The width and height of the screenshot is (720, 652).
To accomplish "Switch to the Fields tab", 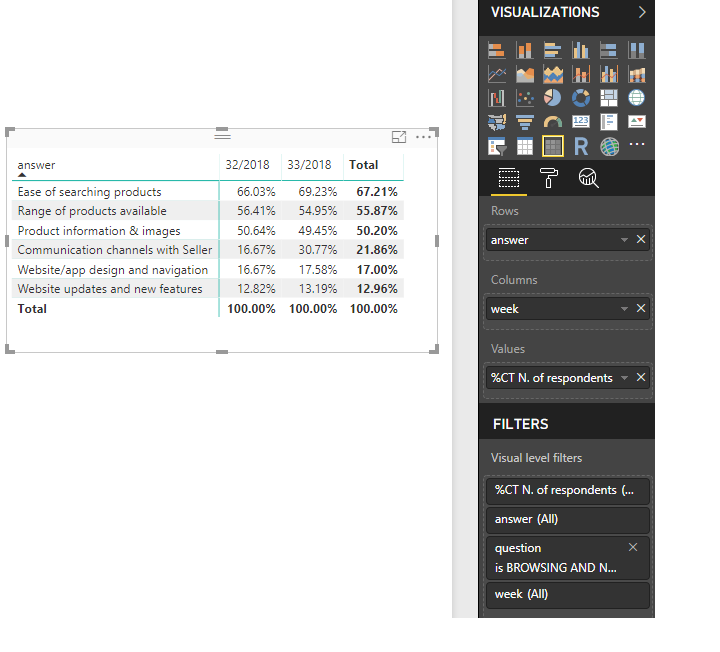I will pyautogui.click(x=509, y=178).
